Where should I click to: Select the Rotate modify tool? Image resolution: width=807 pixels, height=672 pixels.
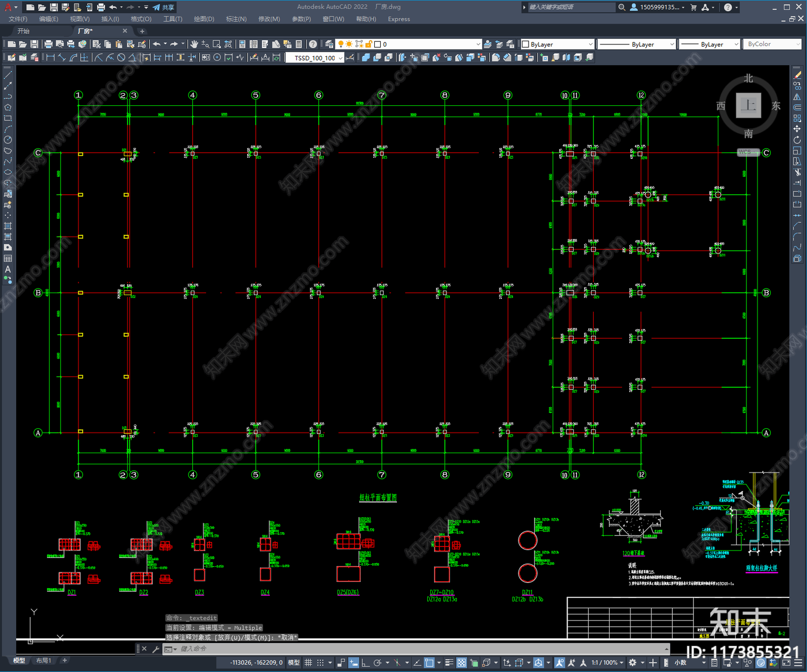pos(797,140)
